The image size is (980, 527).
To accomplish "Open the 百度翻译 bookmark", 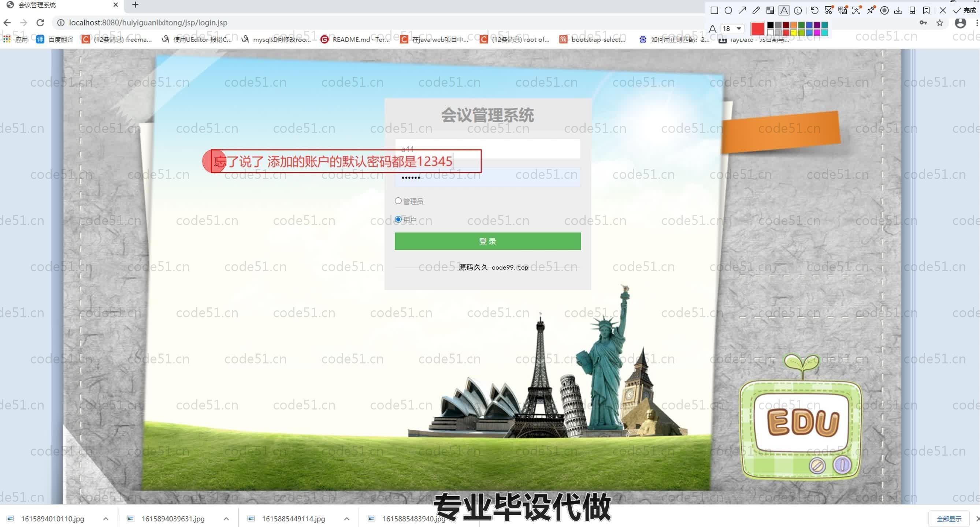I will click(x=55, y=39).
